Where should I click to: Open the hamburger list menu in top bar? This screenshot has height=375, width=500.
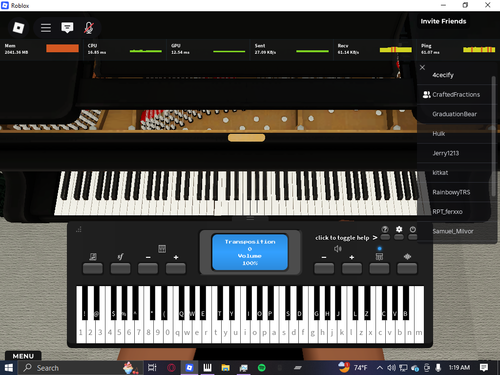46,28
